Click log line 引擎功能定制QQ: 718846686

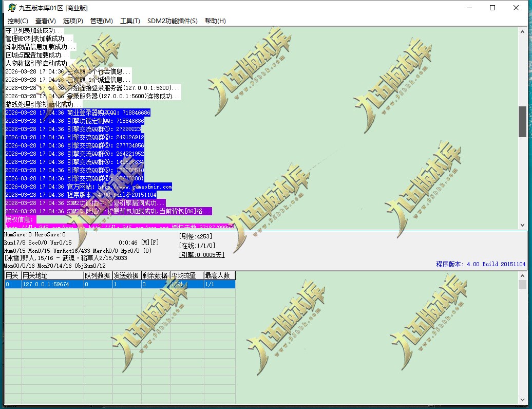click(x=74, y=121)
